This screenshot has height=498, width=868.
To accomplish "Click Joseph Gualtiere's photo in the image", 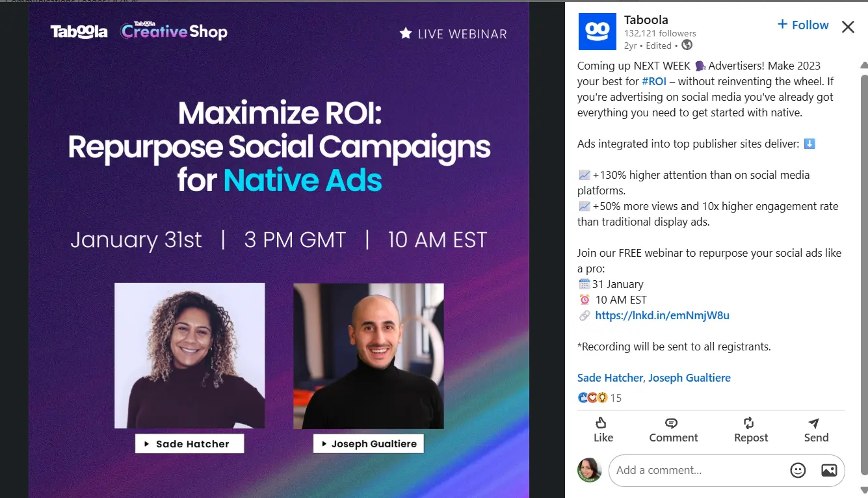I will click(x=369, y=356).
